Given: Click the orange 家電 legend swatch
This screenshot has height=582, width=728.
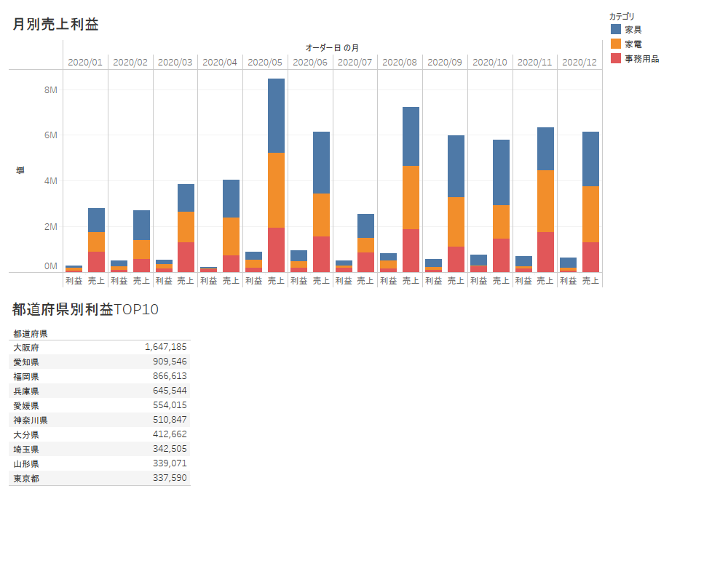Looking at the screenshot, I should tap(616, 44).
